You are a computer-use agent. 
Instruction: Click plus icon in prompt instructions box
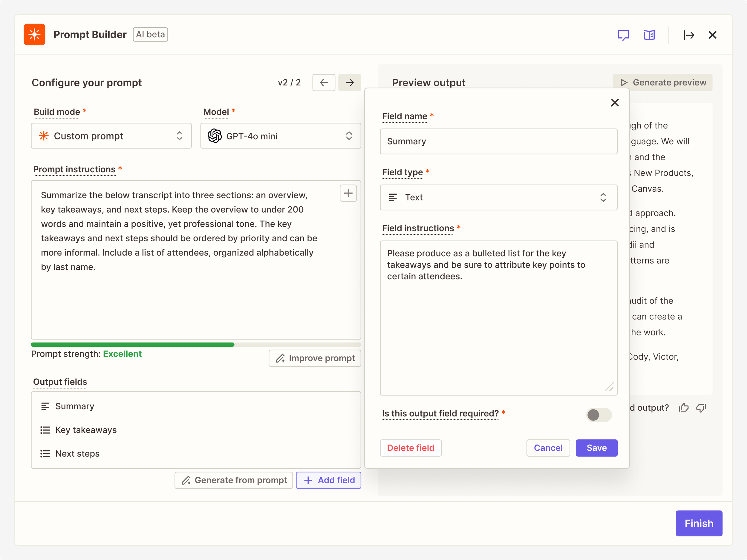tap(348, 194)
